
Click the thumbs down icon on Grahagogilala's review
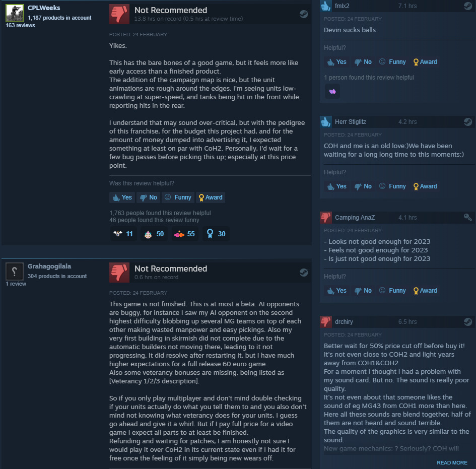point(119,273)
